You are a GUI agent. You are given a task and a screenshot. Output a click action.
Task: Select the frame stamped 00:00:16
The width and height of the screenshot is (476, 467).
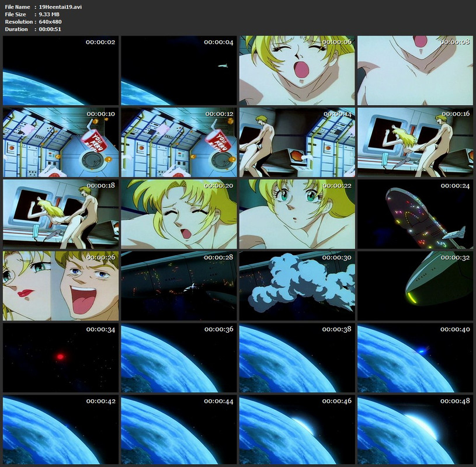point(415,142)
